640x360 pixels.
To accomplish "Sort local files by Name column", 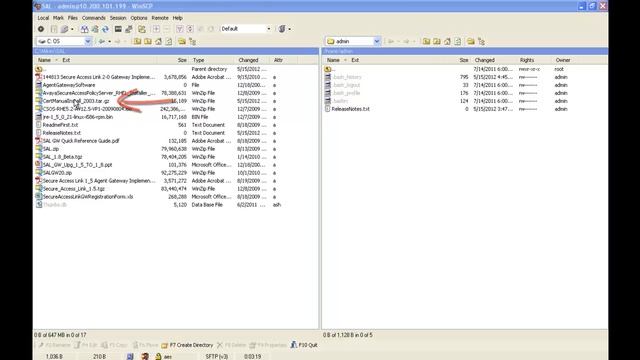I will coord(44,60).
